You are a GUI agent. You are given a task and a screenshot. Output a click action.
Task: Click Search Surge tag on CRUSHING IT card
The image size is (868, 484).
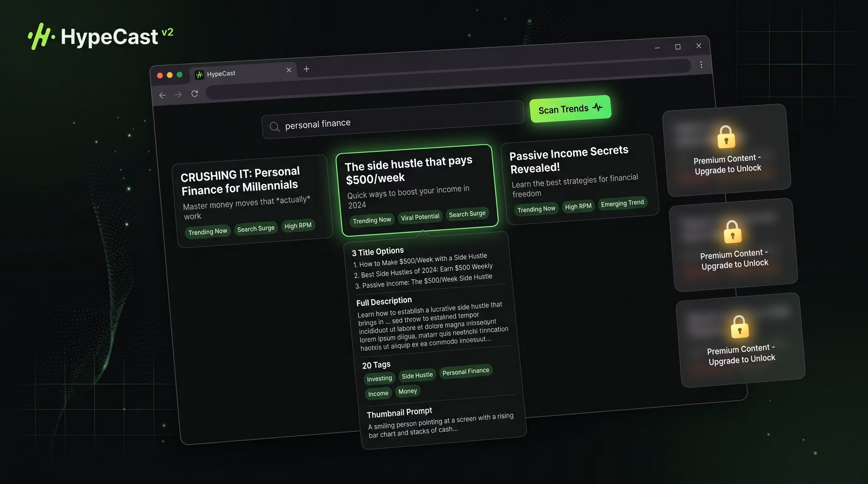[x=256, y=228]
